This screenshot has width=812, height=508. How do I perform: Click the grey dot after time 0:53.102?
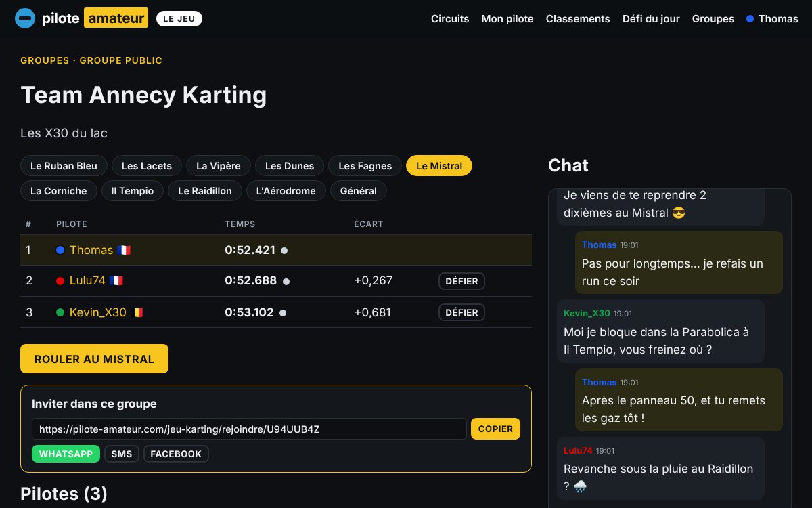pyautogui.click(x=283, y=313)
